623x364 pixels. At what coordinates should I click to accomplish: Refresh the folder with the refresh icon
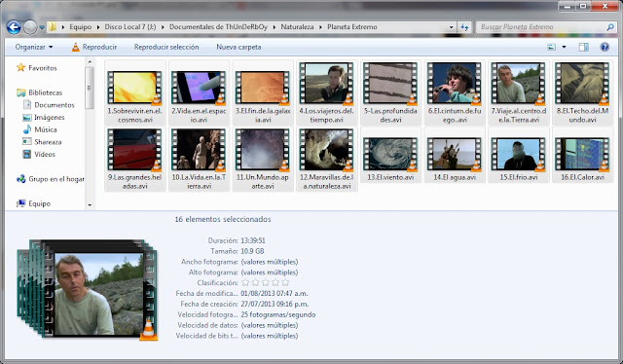pos(464,27)
